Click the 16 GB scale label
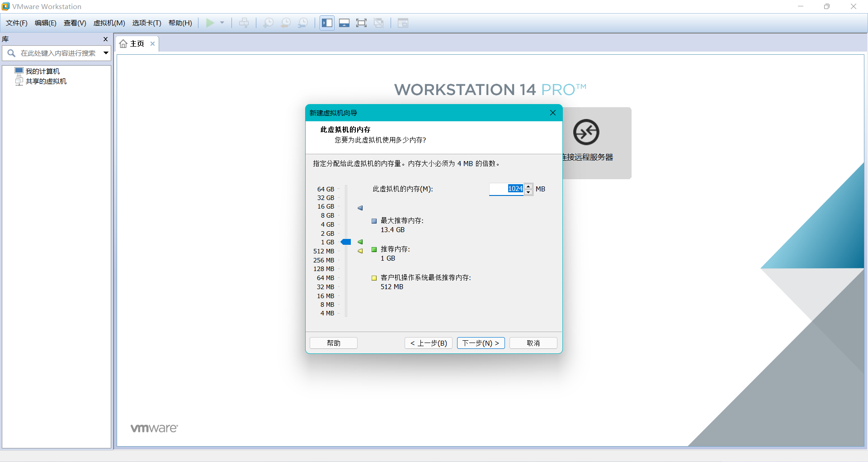Screen dimensions: 868x462 (325, 206)
